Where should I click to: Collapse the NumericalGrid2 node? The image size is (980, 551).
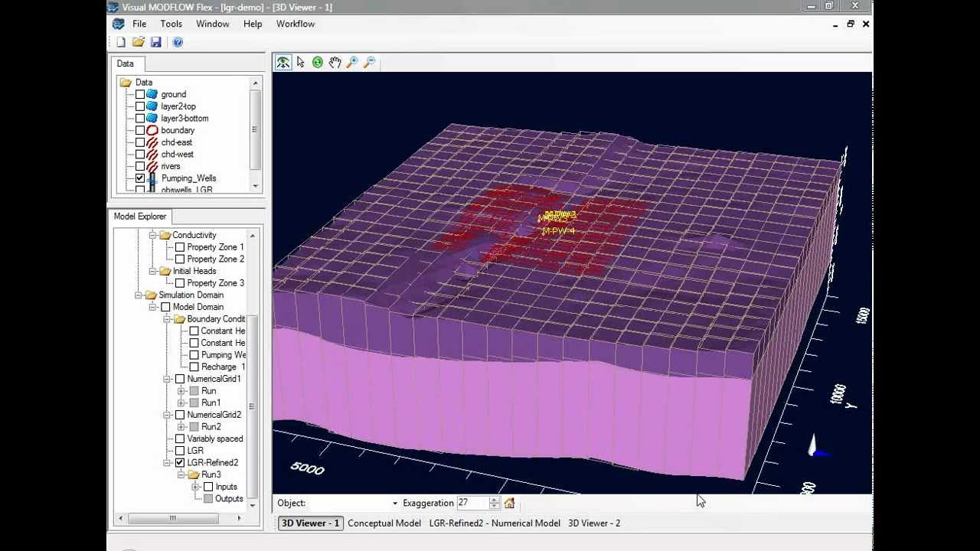pyautogui.click(x=167, y=415)
